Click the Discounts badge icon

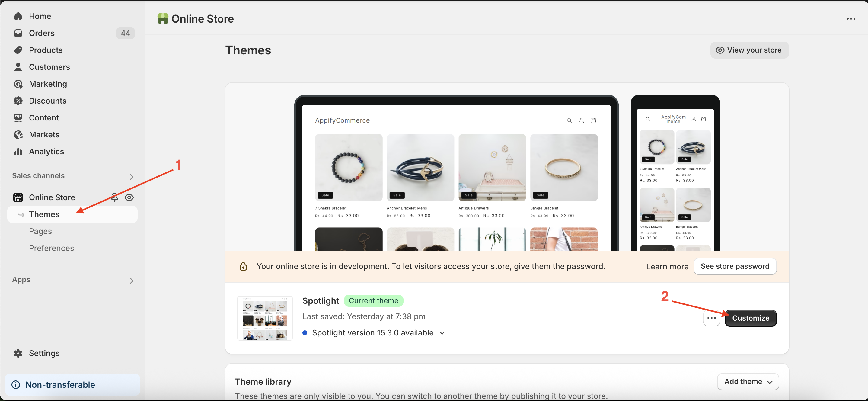(x=18, y=101)
